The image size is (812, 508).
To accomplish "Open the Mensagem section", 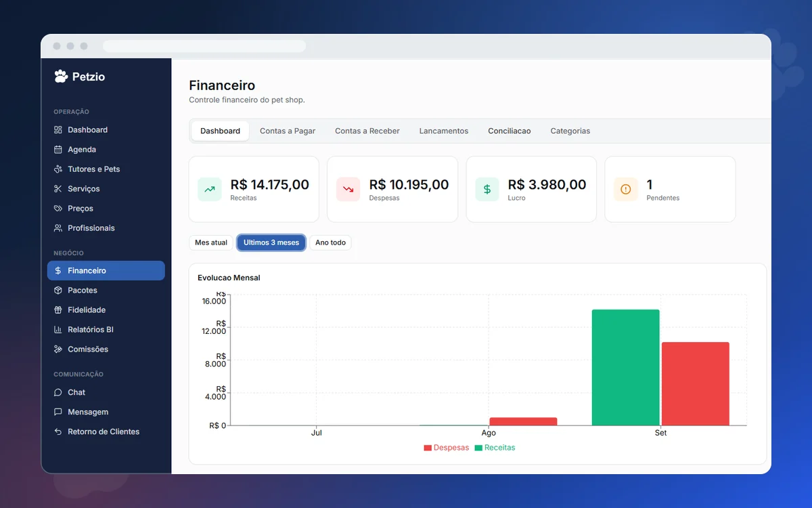I will click(x=106, y=412).
